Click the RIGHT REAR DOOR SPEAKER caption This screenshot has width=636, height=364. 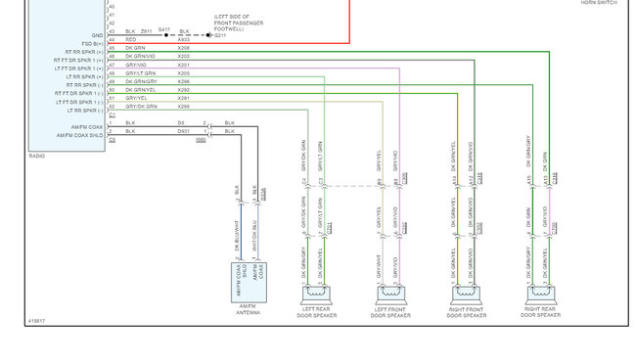pos(541,312)
